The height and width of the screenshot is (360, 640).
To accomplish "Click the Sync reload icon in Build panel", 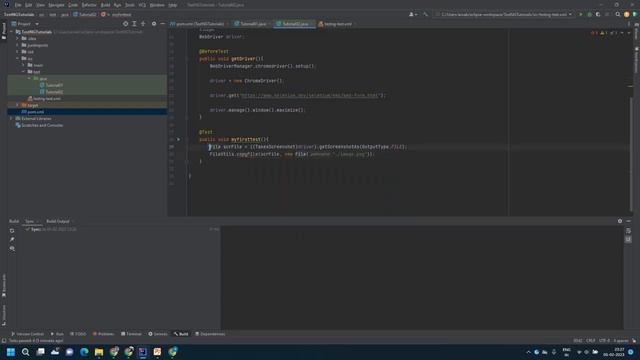I will tap(12, 231).
